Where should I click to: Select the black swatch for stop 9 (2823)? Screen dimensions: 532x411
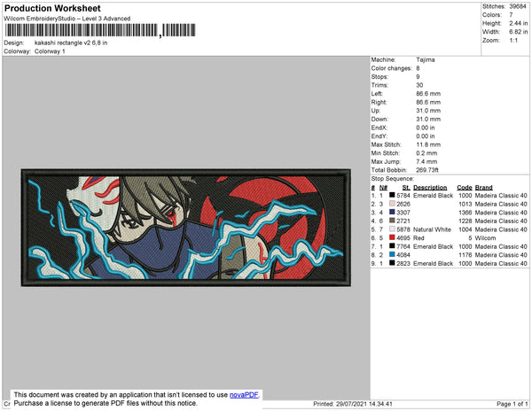pos(392,263)
